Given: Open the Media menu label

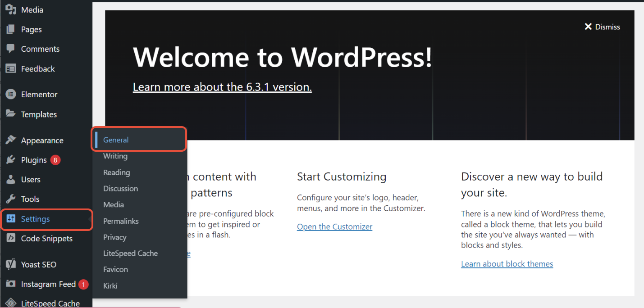Looking at the screenshot, I should click(32, 9).
